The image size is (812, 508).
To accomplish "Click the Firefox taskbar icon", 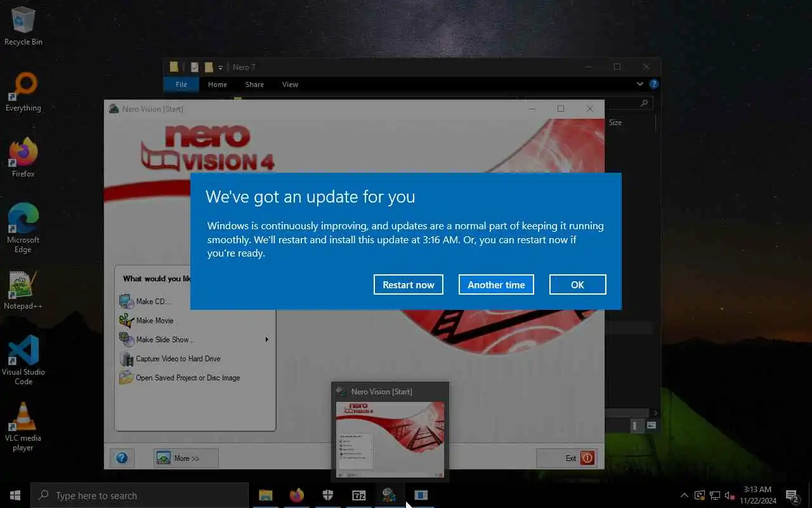I will (x=297, y=495).
